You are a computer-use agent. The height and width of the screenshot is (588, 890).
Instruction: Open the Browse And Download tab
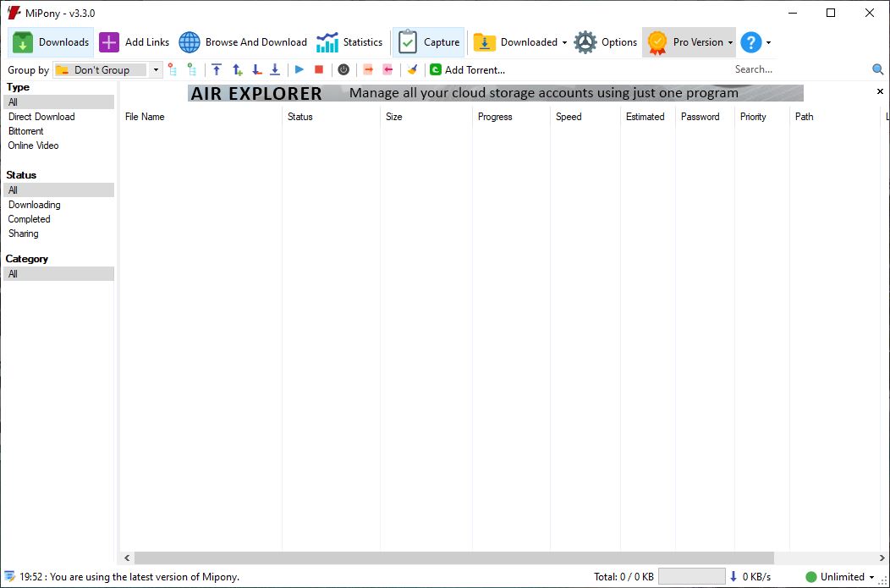pyautogui.click(x=243, y=42)
